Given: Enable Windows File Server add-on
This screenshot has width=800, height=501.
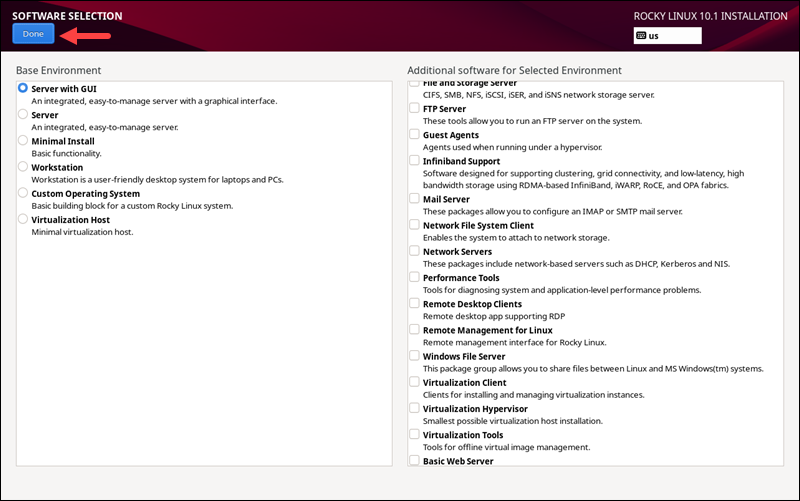Looking at the screenshot, I should [414, 356].
